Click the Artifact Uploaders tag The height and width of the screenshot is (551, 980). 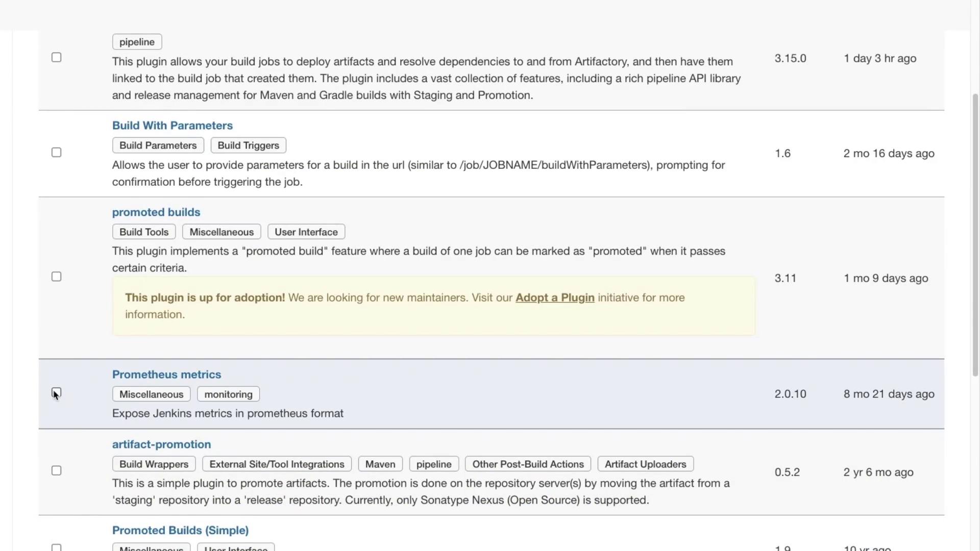645,464
